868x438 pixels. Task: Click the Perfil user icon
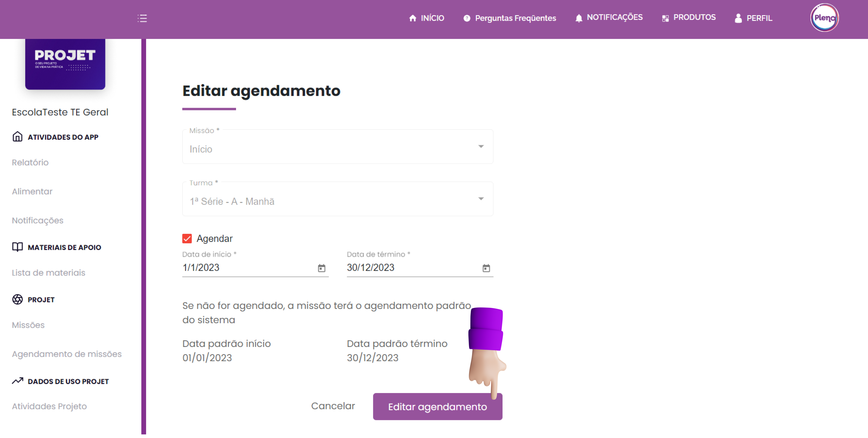tap(738, 18)
